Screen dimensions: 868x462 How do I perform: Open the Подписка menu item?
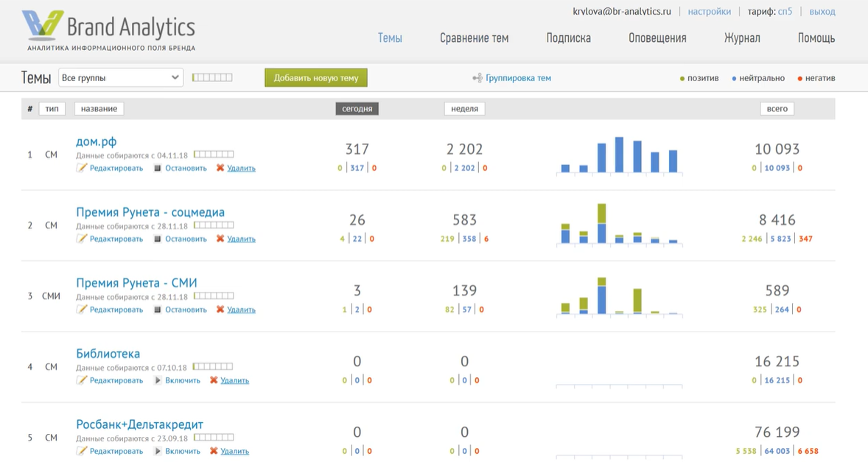coord(569,38)
